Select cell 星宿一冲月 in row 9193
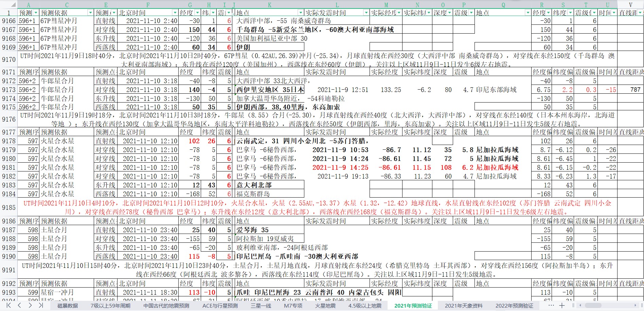This screenshot has width=644, height=311. [67, 292]
